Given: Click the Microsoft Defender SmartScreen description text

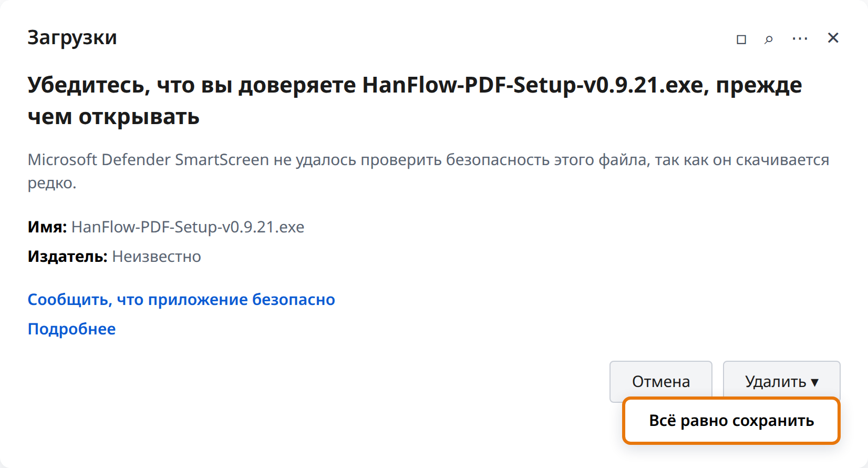Looking at the screenshot, I should click(x=428, y=171).
